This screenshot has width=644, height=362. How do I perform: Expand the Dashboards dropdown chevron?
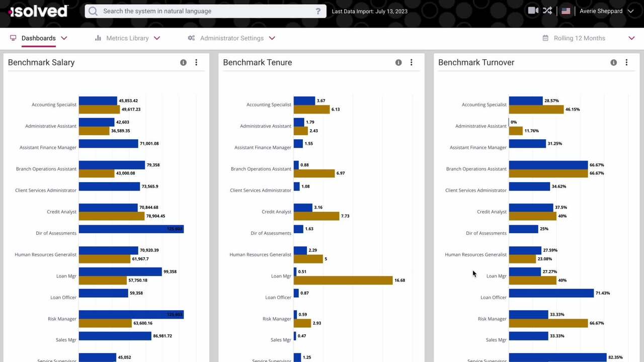[x=64, y=38]
